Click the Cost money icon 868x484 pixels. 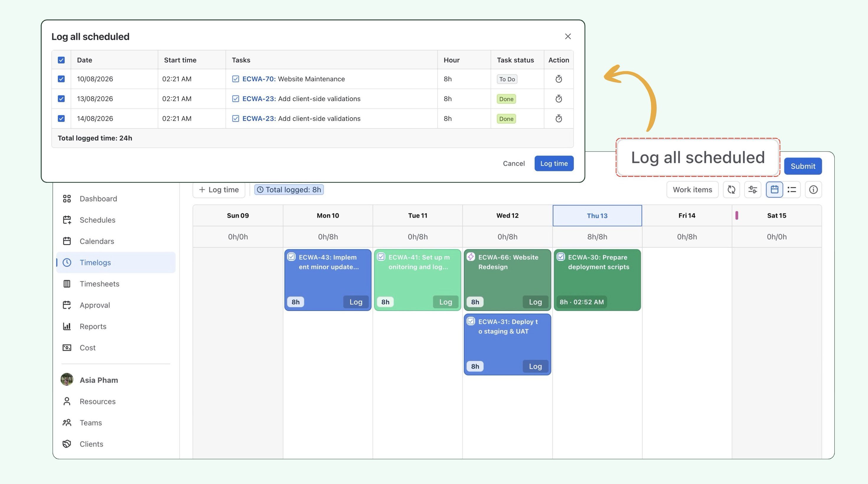click(x=67, y=348)
